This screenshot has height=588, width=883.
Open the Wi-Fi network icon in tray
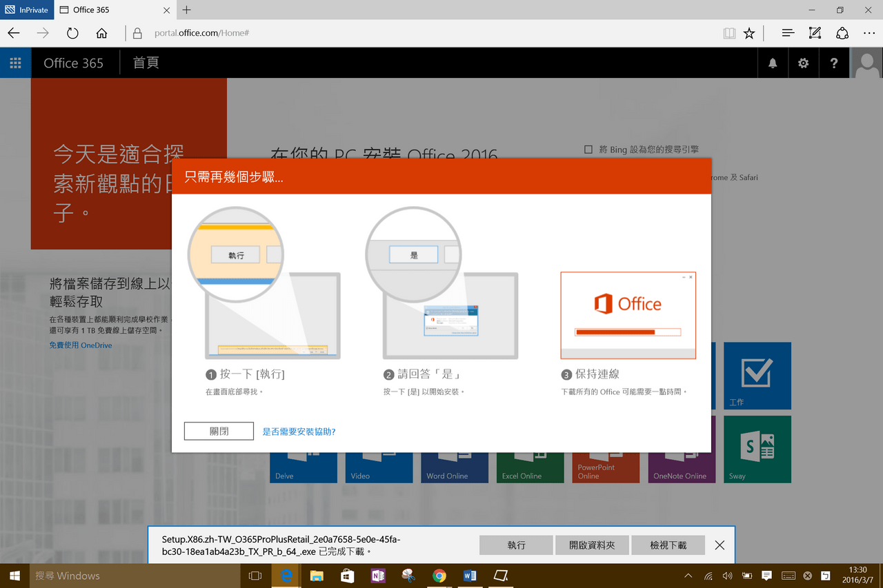[x=708, y=576]
